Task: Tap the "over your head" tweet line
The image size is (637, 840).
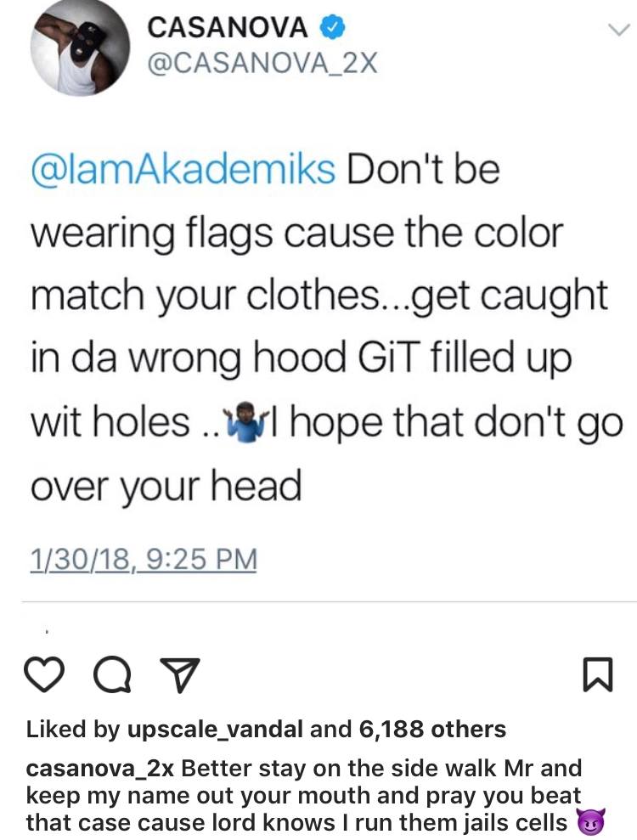Action: (166, 485)
